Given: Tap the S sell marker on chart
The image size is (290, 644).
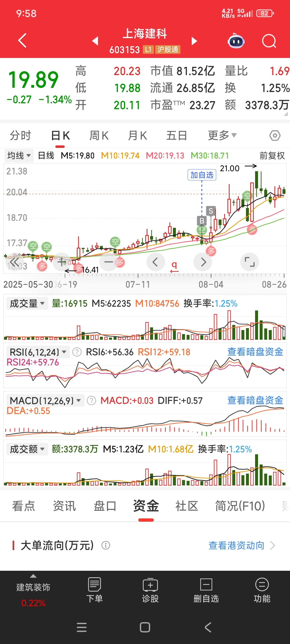Looking at the screenshot, I should point(211,211).
